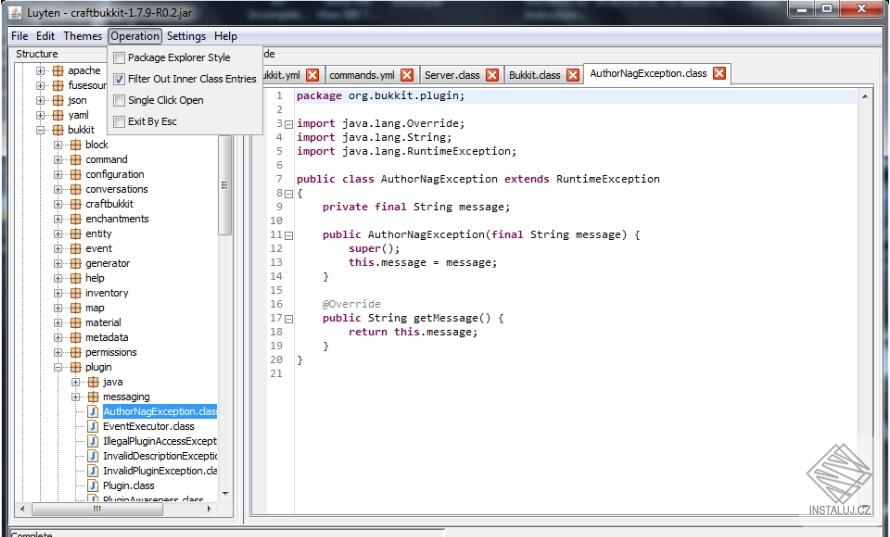
Task: Click the class file icon next to EventExecutor.class
Action: pos(94,426)
